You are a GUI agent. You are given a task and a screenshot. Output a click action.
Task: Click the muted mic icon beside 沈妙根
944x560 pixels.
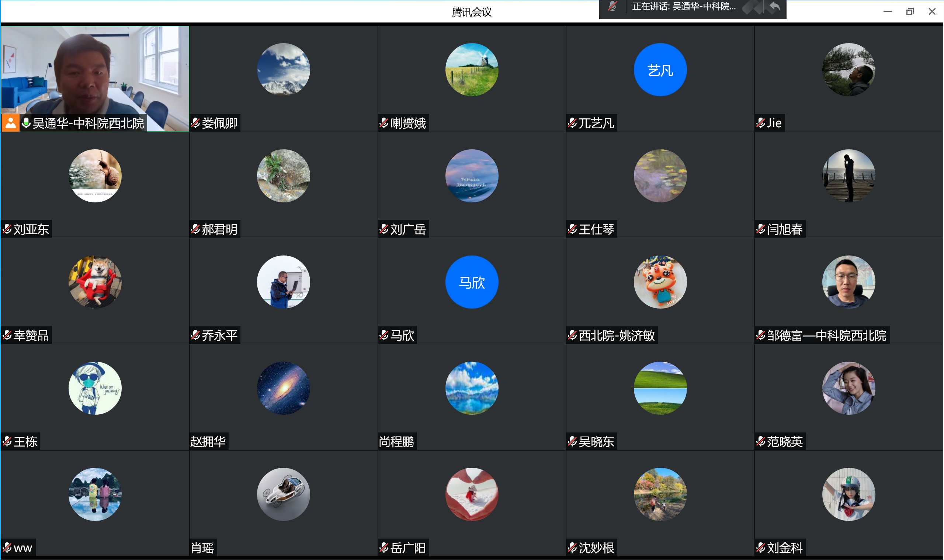click(x=572, y=547)
